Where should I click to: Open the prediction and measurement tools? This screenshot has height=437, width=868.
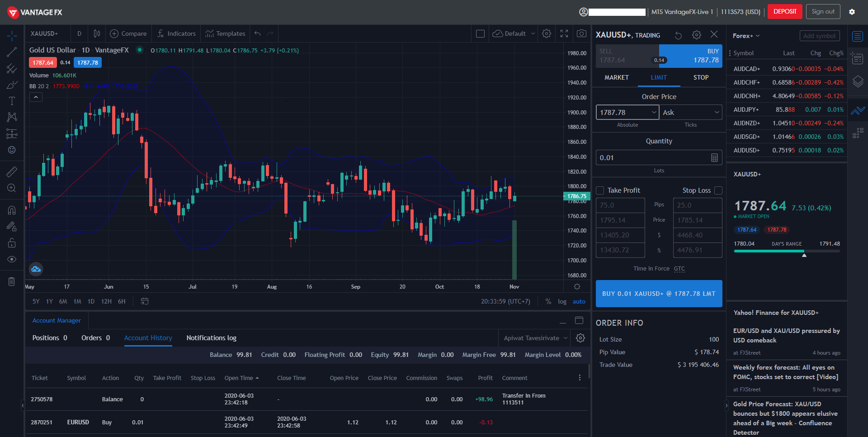12,133
